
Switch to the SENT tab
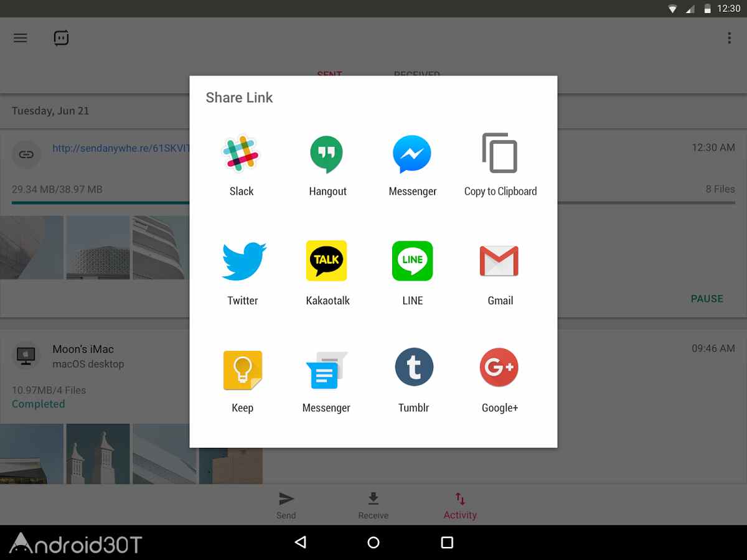(329, 74)
